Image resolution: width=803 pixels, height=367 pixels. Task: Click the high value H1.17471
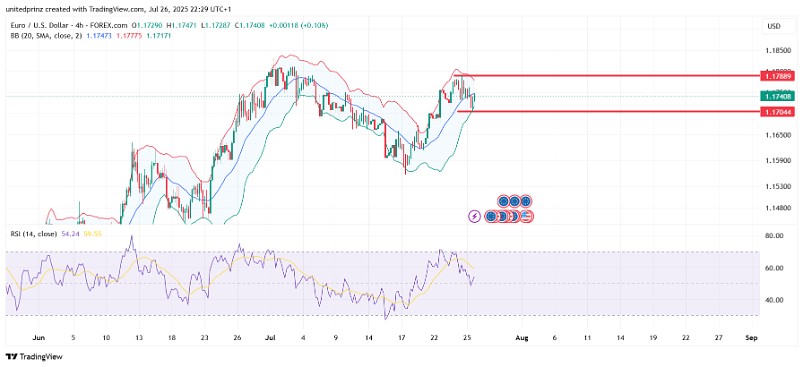coord(181,25)
